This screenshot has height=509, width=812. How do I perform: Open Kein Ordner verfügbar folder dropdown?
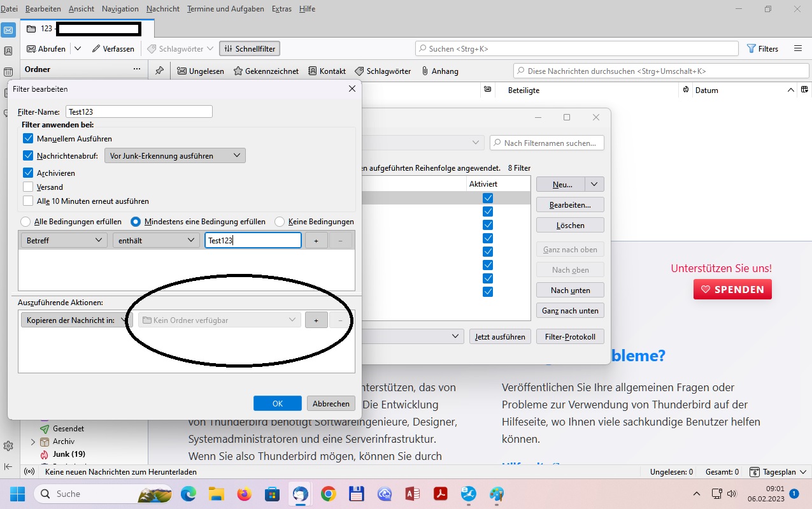click(220, 320)
